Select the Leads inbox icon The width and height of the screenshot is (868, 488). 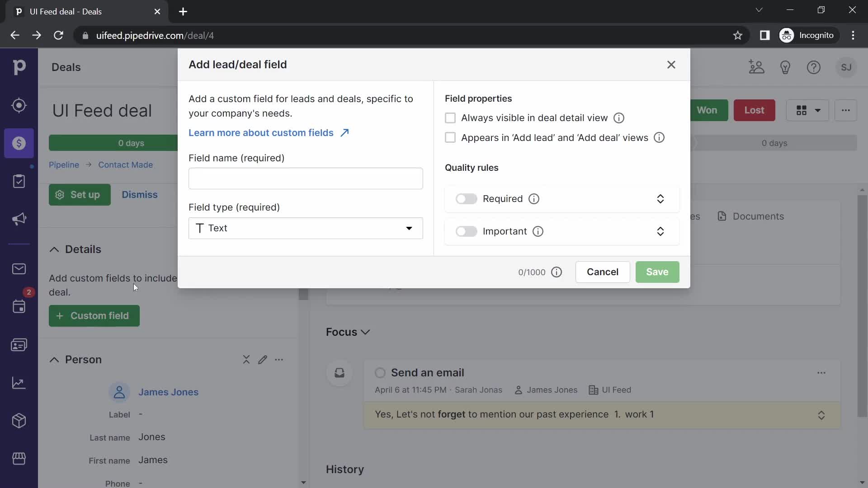coord(19,105)
